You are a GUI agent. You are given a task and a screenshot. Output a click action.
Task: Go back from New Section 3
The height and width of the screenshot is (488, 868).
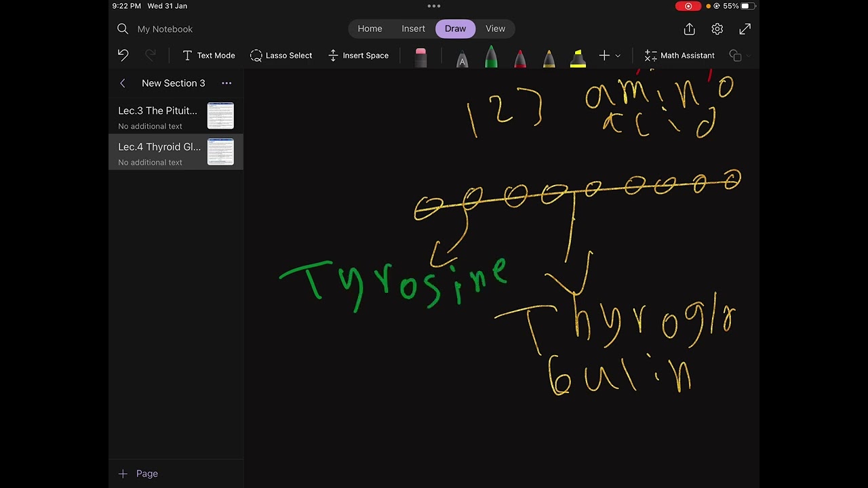tap(123, 83)
